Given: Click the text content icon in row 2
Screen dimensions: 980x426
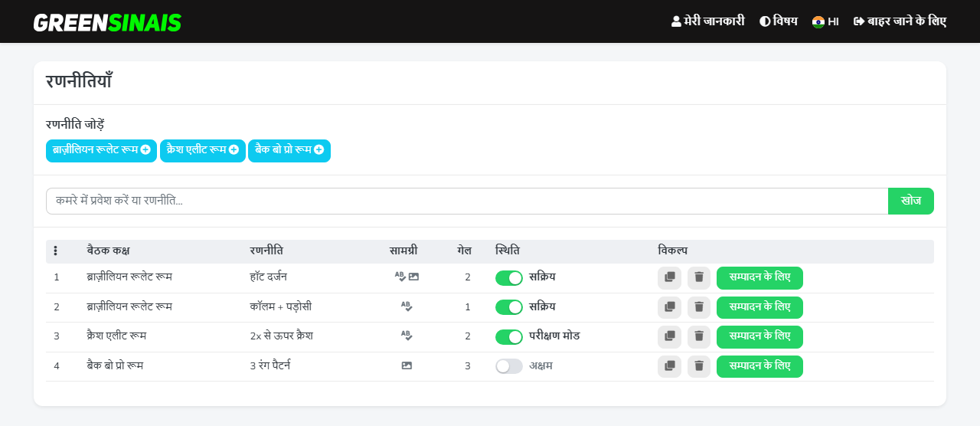Looking at the screenshot, I should click(x=407, y=306).
